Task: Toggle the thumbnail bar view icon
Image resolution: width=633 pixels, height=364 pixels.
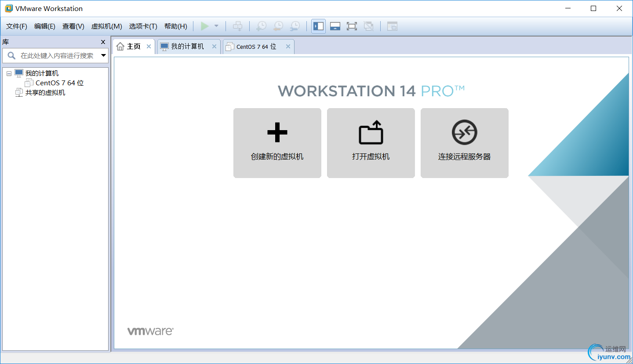Action: (x=335, y=26)
